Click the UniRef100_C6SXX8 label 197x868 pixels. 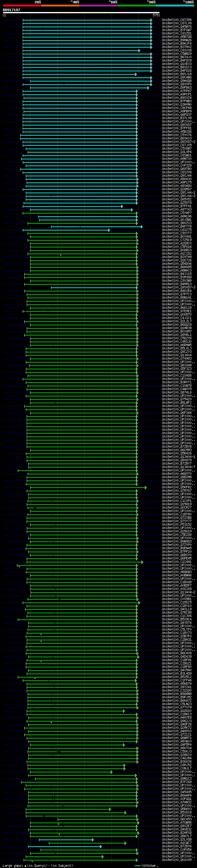(x=177, y=50)
